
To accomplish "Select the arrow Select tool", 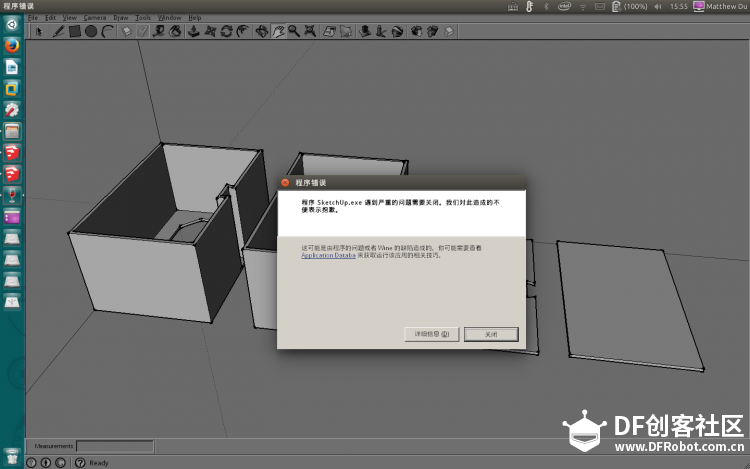I will pyautogui.click(x=39, y=32).
